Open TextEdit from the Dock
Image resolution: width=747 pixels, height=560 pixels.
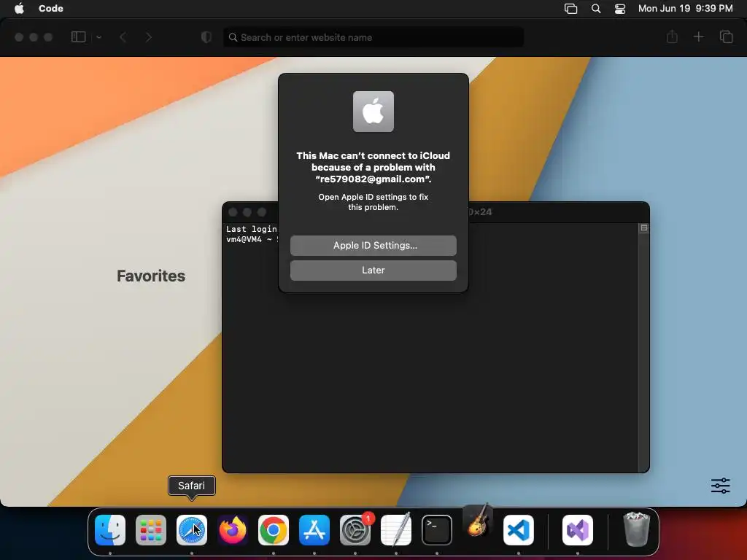coord(396,529)
